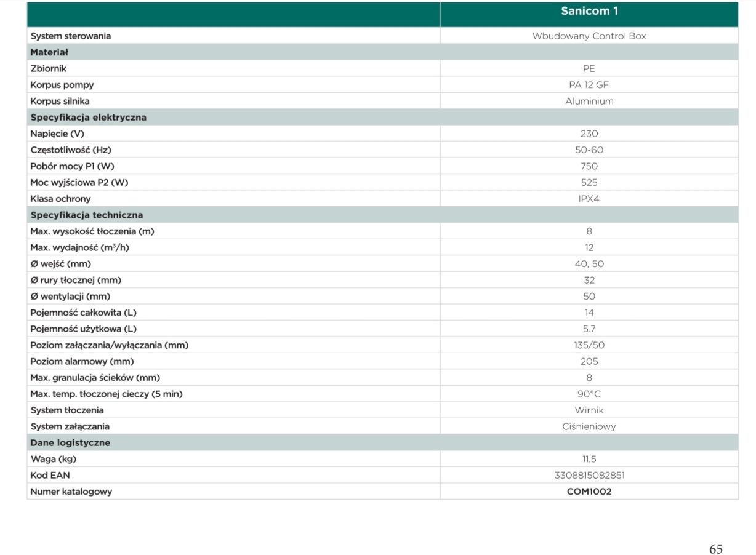Click the "Pojemność całkowita (L)" label

(84, 313)
